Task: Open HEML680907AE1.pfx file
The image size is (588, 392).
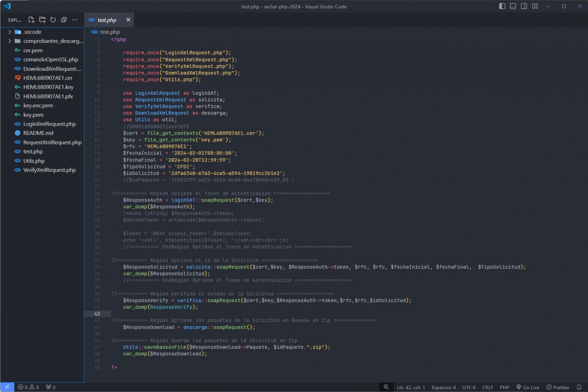Action: click(x=42, y=96)
